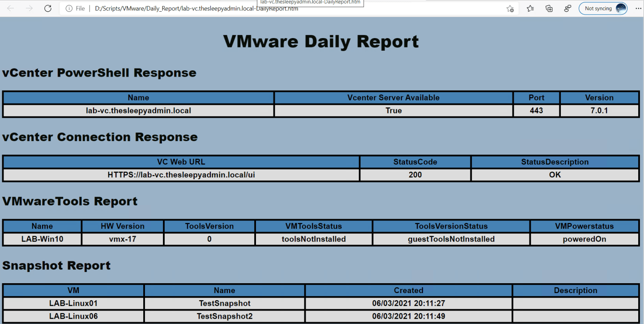Image resolution: width=644 pixels, height=324 pixels.
Task: Click the TestSnapshot name cell
Action: [x=225, y=303]
